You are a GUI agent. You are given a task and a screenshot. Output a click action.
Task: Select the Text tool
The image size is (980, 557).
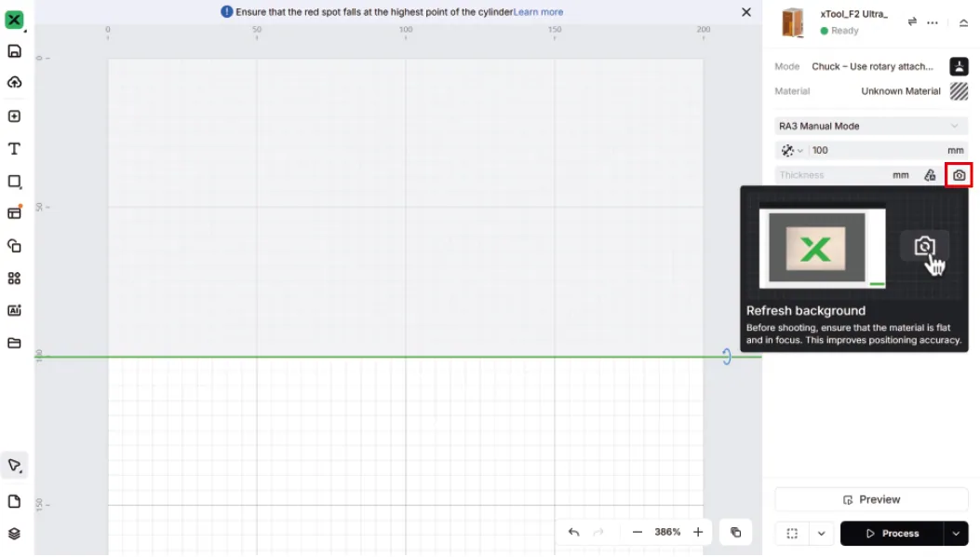(x=14, y=148)
